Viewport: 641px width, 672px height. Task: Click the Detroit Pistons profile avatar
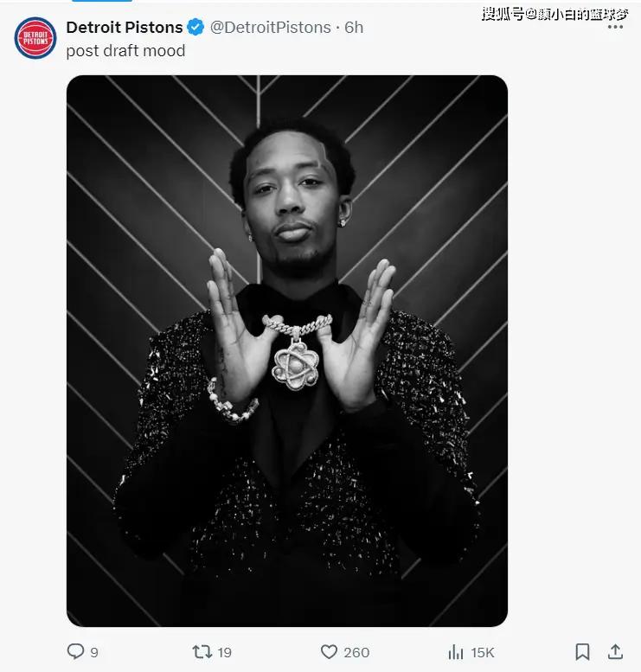35,38
